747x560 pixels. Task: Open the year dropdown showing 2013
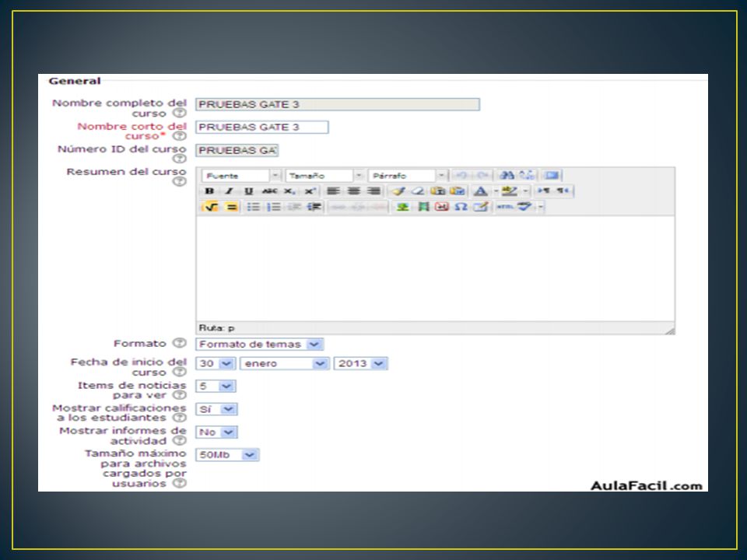coord(360,364)
